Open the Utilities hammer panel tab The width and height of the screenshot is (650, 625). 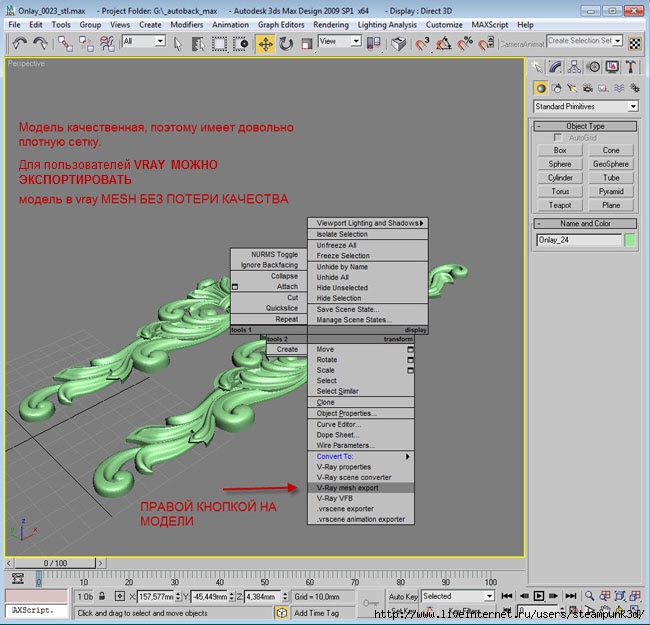point(631,67)
